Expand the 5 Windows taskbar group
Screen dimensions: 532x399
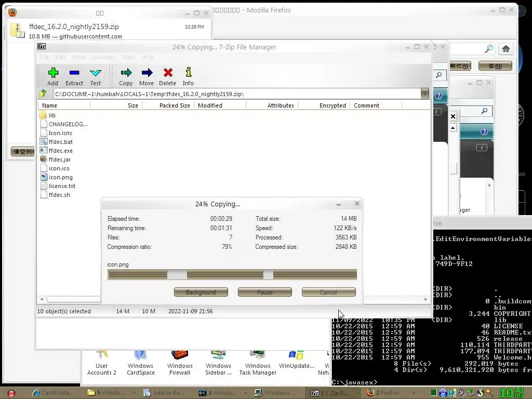coord(134,393)
